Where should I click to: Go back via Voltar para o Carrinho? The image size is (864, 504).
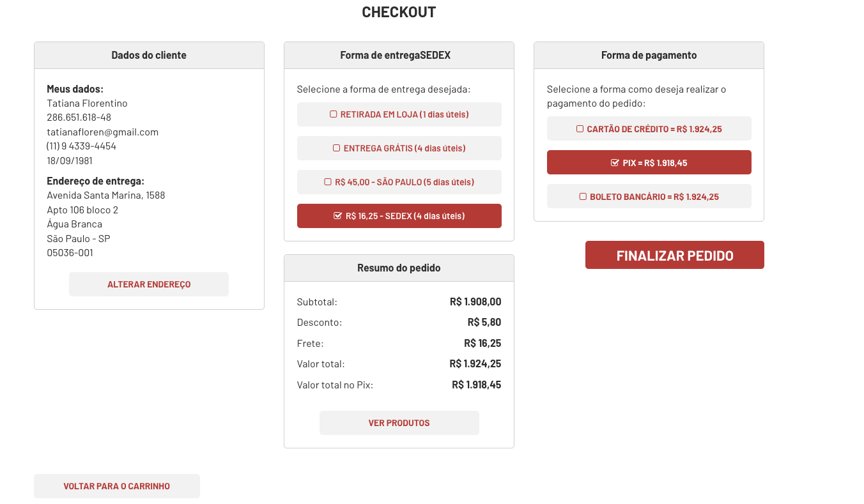click(x=116, y=486)
